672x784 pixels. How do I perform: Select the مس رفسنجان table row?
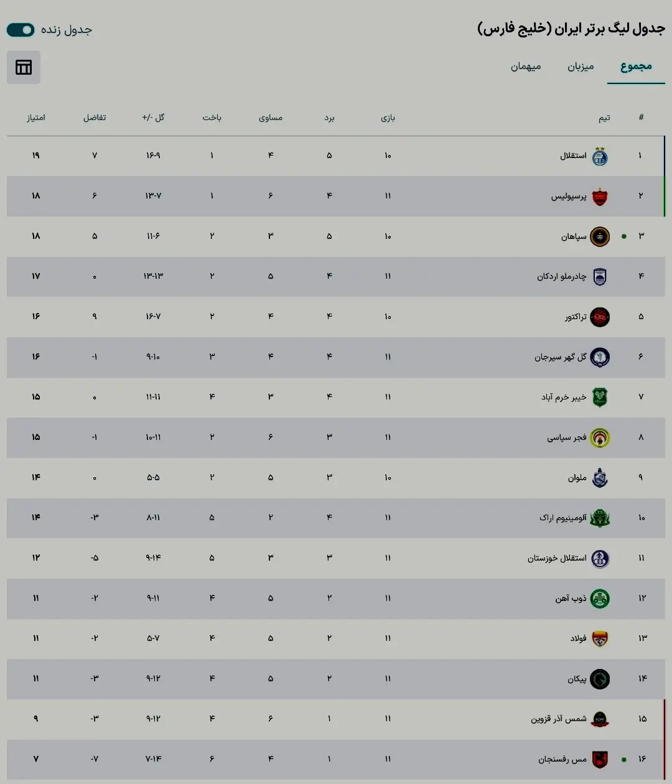[336, 759]
